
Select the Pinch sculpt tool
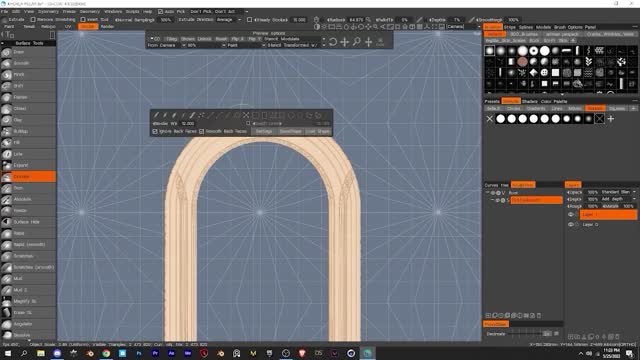[28, 75]
